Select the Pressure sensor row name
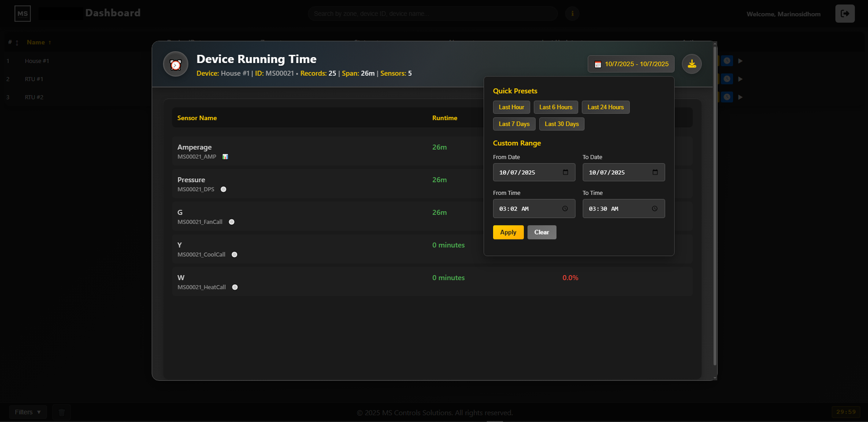 191,180
